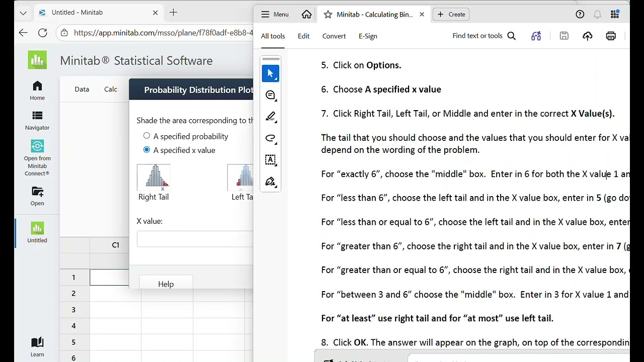
Task: Print the PDF document
Action: point(611,36)
